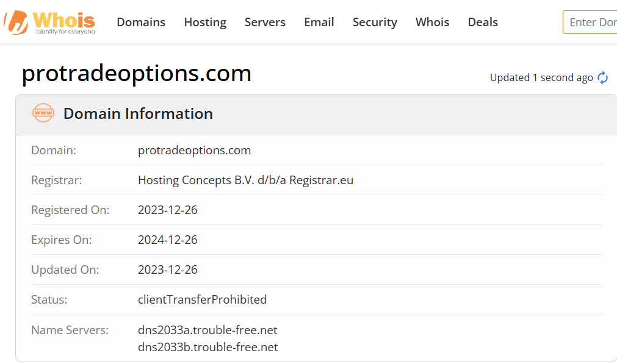617x364 pixels.
Task: Click the Name Servers: label
Action: coord(70,330)
